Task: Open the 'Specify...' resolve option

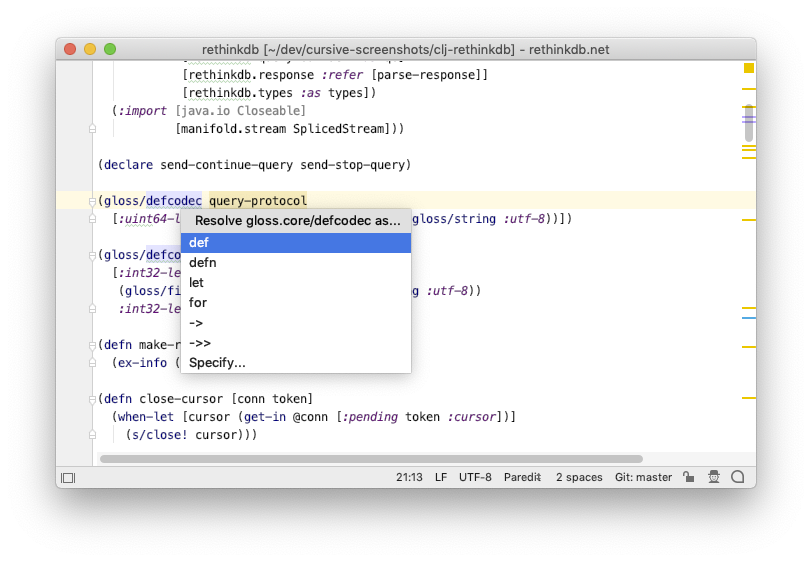Action: click(296, 363)
